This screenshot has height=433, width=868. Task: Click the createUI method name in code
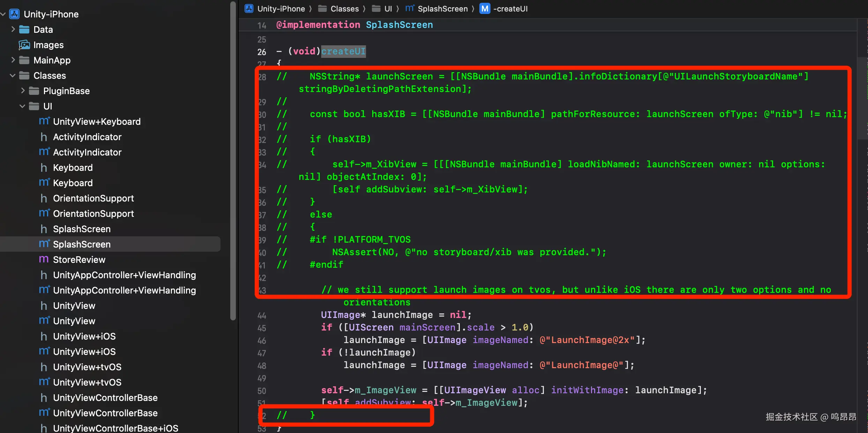click(x=343, y=51)
